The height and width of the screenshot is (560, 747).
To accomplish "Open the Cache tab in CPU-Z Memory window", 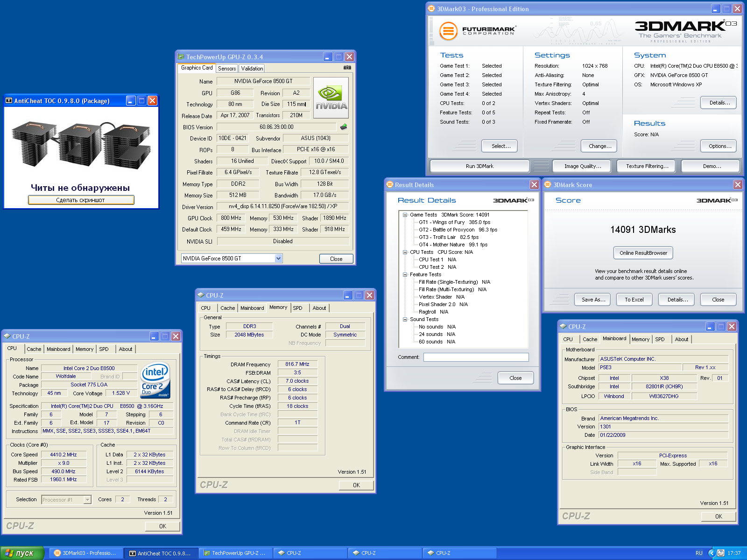I will pyautogui.click(x=228, y=308).
